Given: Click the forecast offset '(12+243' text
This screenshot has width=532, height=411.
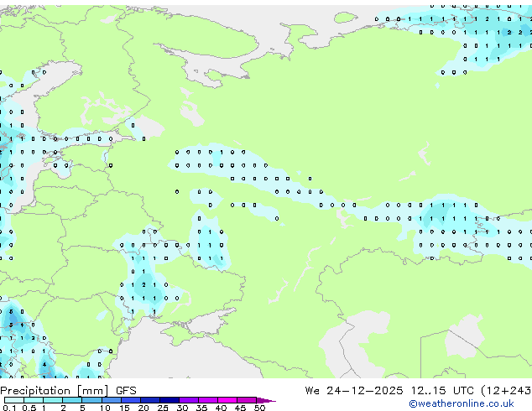Looking at the screenshot, I should (506, 391).
